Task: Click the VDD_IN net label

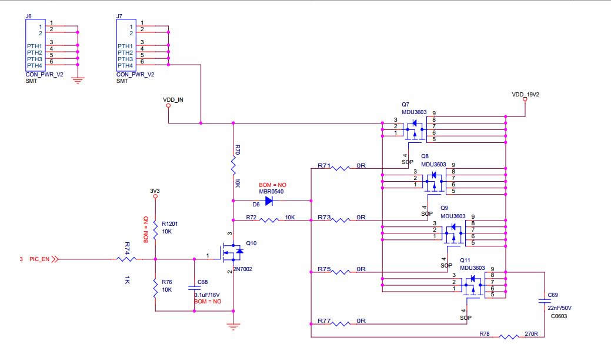Action: (173, 100)
